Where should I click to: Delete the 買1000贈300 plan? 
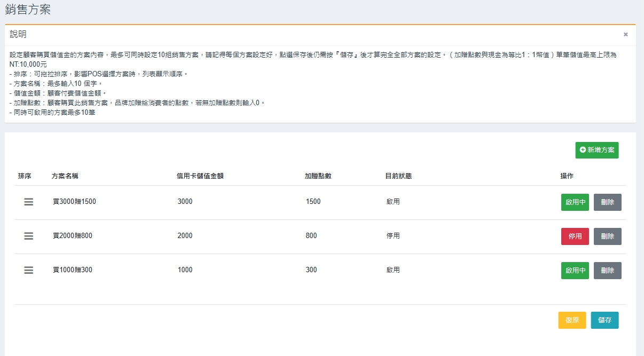point(607,271)
